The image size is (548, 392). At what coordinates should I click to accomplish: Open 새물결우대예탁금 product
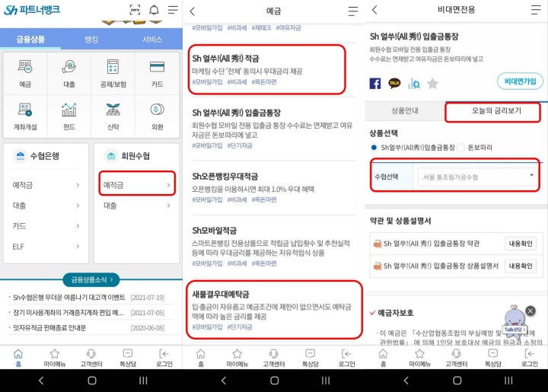coord(274,310)
